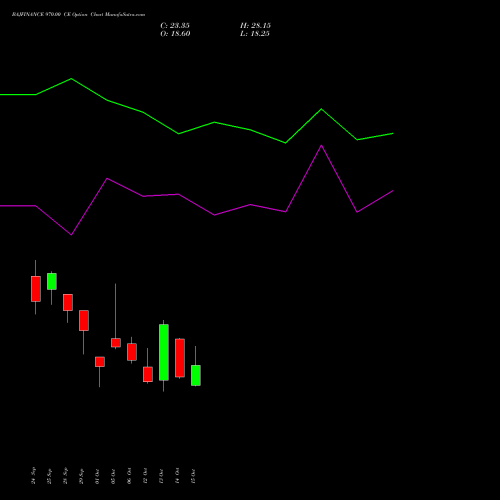Click the close value C: 23.35
500x500 pixels.
pos(175,26)
